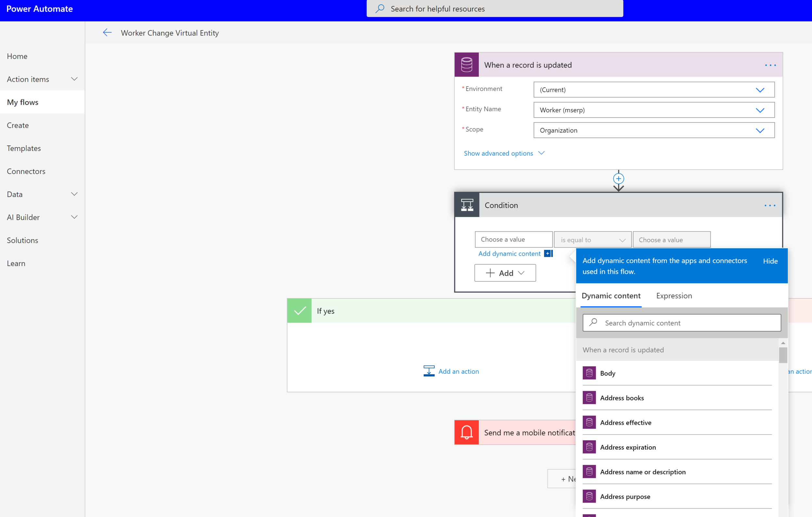Hide the dynamic content panel
Screen dimensions: 812x517
click(770, 261)
